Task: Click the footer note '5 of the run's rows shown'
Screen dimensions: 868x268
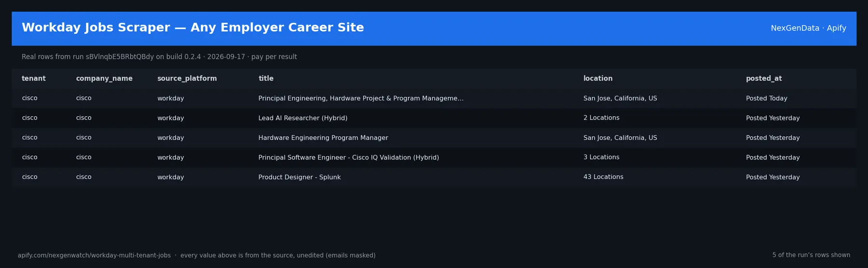Action: tap(811, 255)
